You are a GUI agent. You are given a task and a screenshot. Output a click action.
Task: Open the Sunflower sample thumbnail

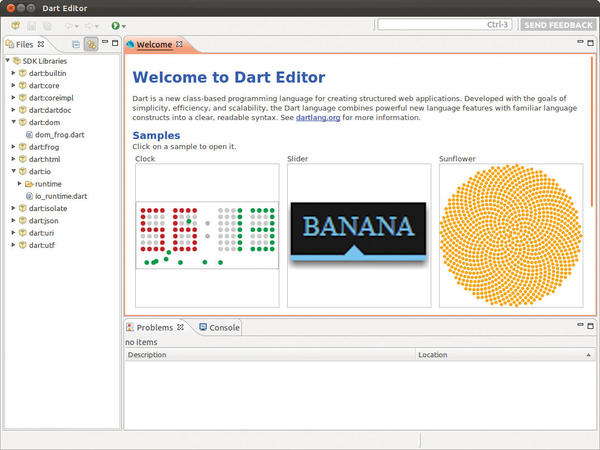(511, 235)
